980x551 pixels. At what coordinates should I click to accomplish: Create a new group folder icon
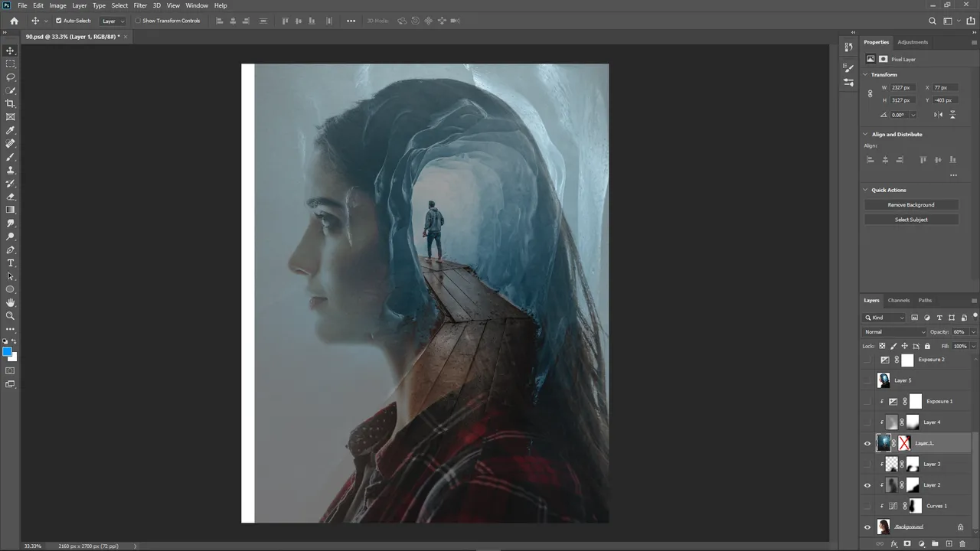935,544
